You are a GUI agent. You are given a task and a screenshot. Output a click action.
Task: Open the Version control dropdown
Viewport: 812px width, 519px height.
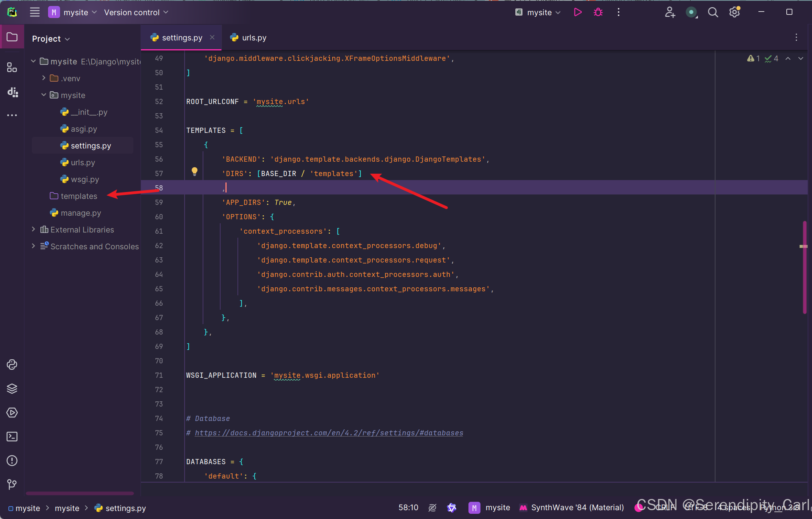point(136,12)
